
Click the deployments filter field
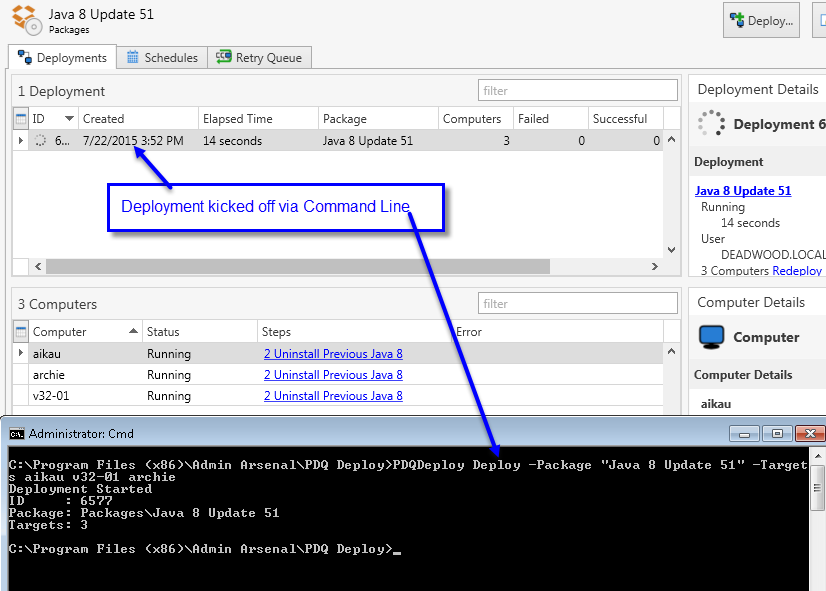[x=577, y=91]
